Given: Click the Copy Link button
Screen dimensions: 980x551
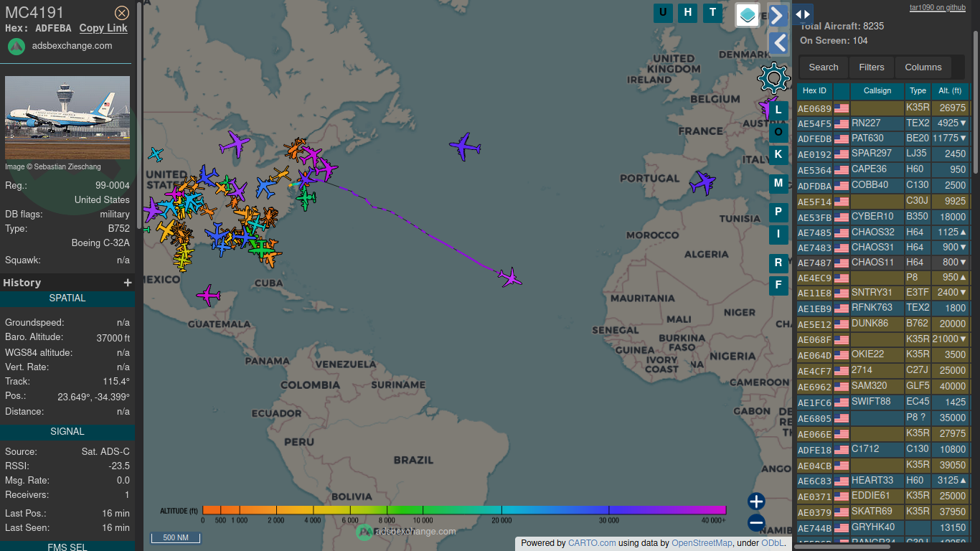Looking at the screenshot, I should point(103,28).
